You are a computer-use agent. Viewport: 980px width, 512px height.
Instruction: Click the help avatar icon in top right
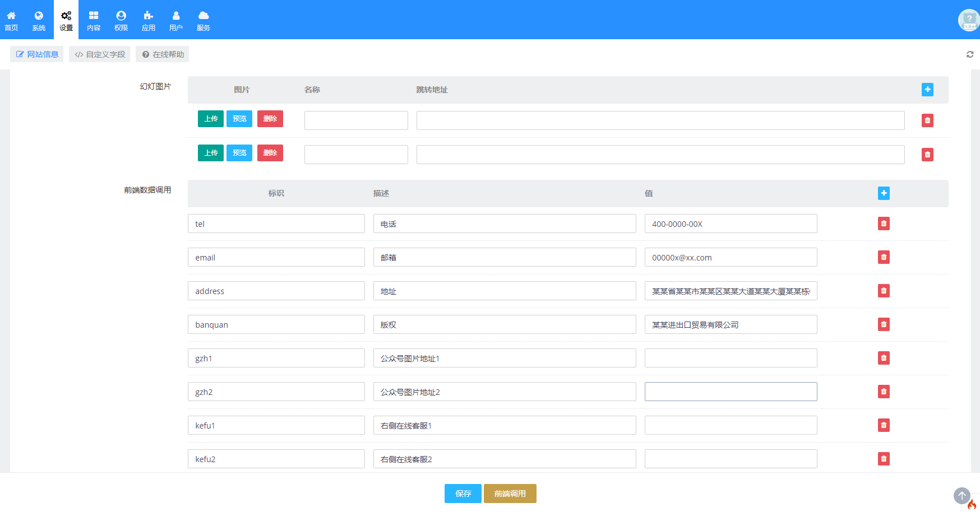[969, 20]
